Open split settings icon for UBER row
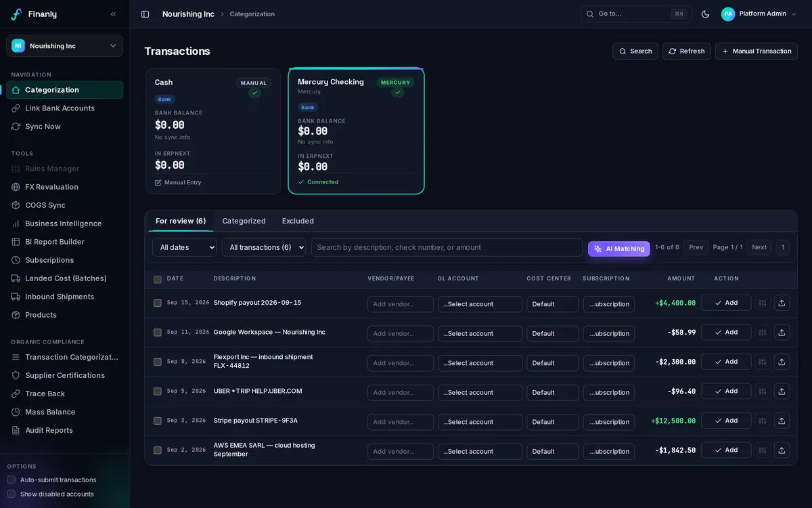 click(x=763, y=391)
